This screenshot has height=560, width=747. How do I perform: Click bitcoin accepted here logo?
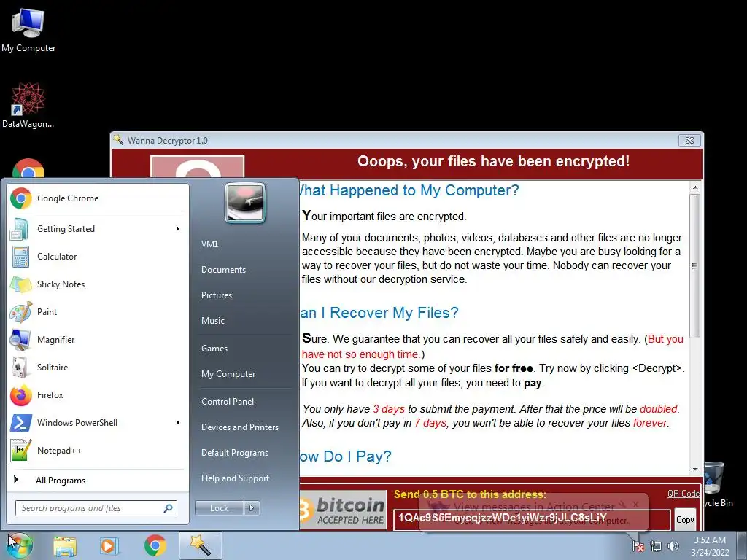pos(343,510)
